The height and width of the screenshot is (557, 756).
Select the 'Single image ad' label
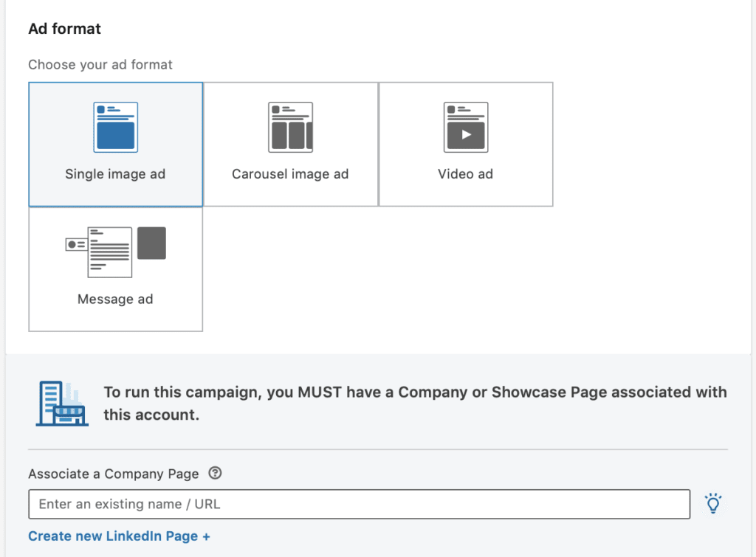tap(115, 174)
